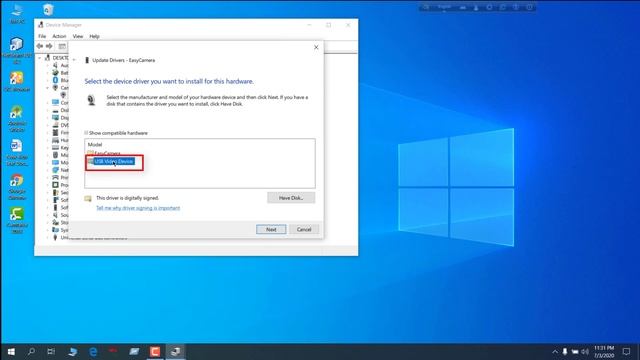Click the taskbar Search icon
The width and height of the screenshot is (640, 360).
31,351
